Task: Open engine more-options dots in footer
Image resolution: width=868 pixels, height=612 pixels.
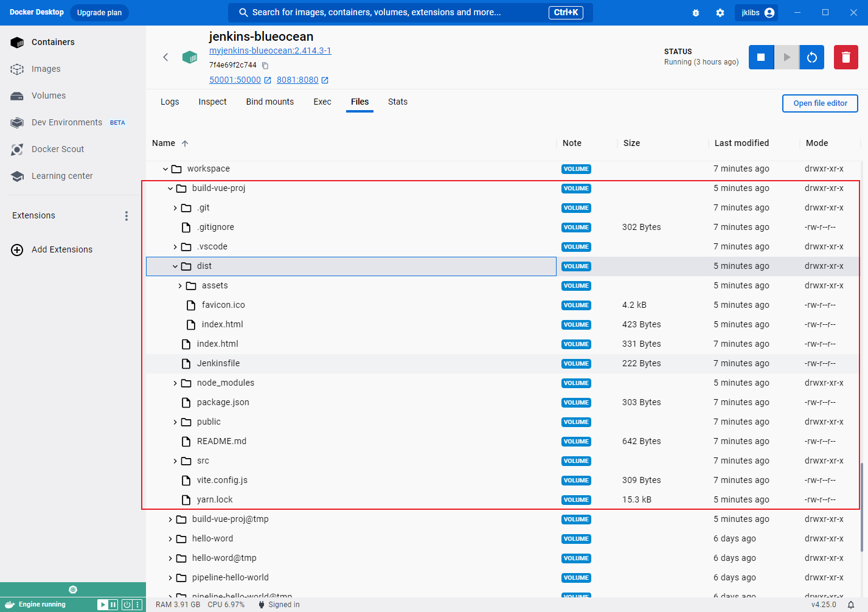Action: click(x=138, y=605)
